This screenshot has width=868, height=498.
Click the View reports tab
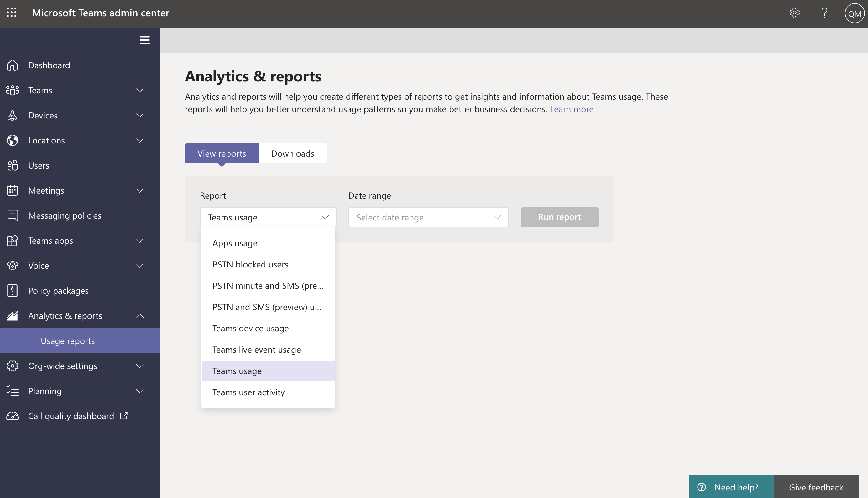222,153
